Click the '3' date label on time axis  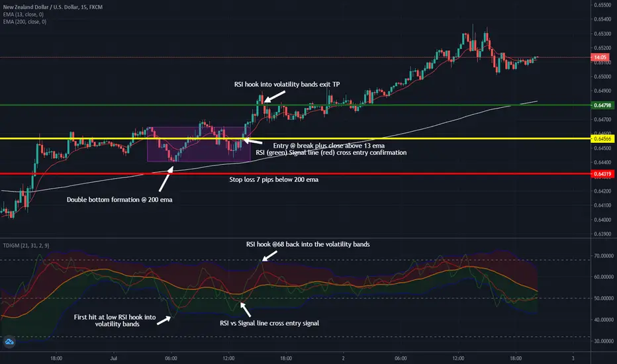pos(573,358)
